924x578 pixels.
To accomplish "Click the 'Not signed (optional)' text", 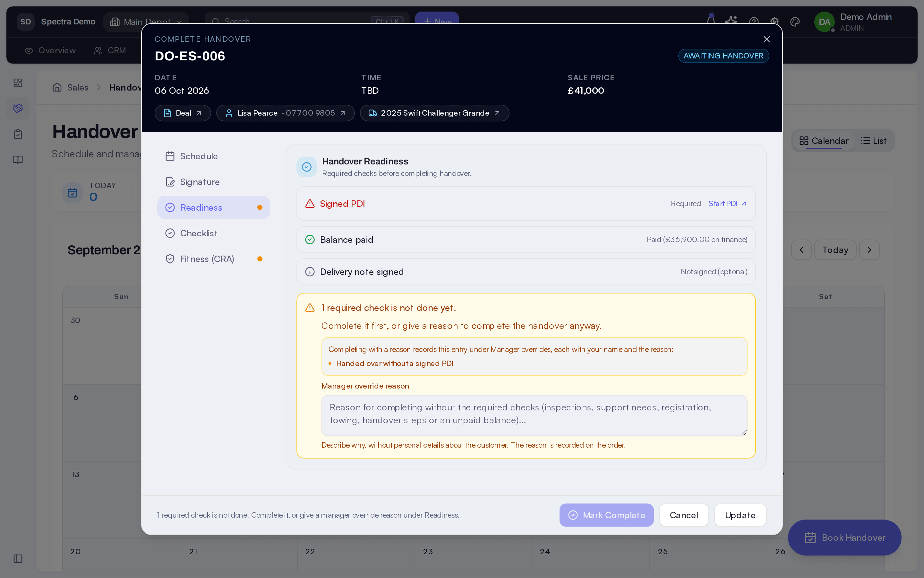I will [714, 271].
